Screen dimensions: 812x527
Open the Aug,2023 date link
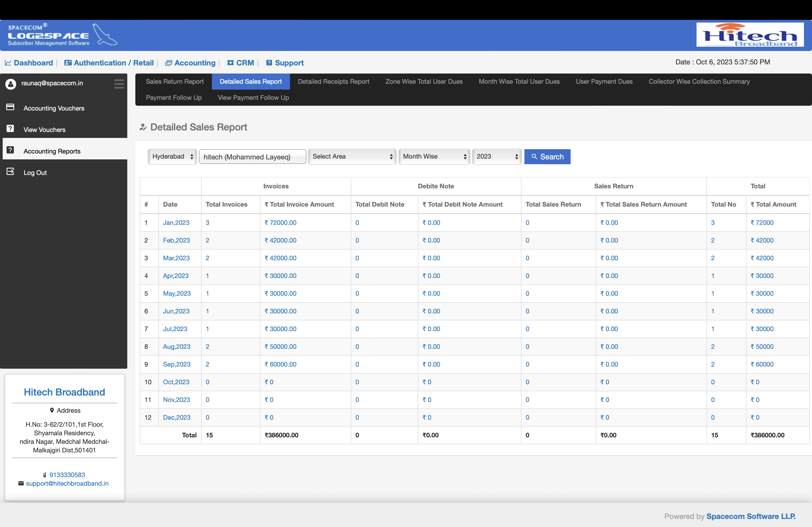tap(176, 347)
